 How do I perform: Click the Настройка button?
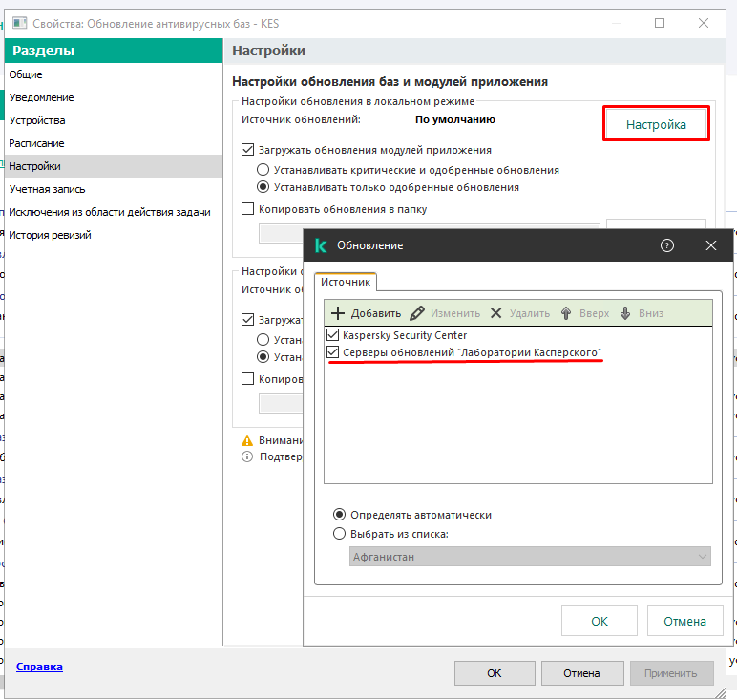[656, 124]
